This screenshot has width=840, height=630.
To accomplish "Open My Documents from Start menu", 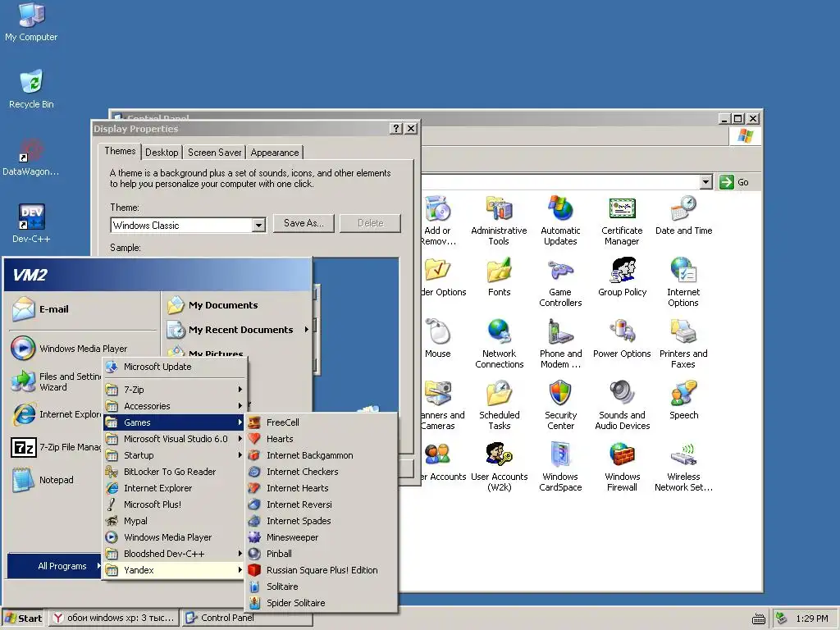I will pos(237,305).
